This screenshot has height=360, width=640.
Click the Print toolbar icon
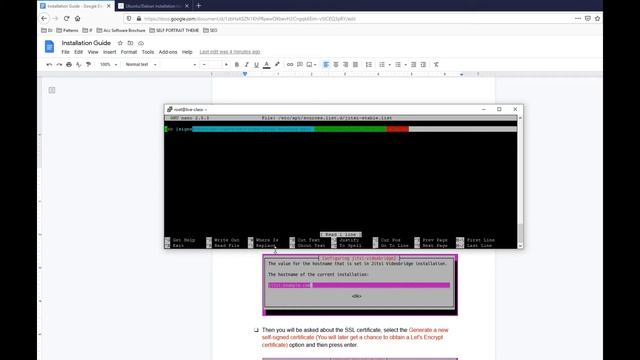[69, 64]
